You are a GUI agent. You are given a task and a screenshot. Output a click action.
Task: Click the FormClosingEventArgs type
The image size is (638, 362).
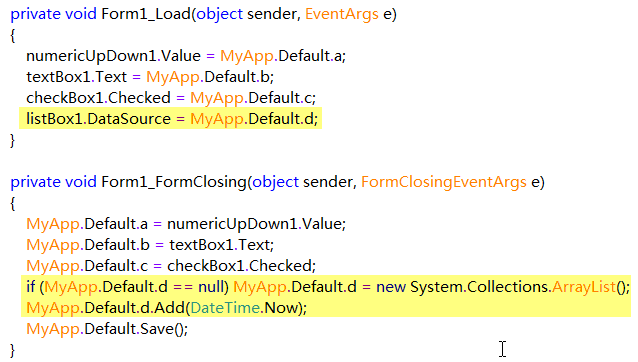pyautogui.click(x=444, y=182)
